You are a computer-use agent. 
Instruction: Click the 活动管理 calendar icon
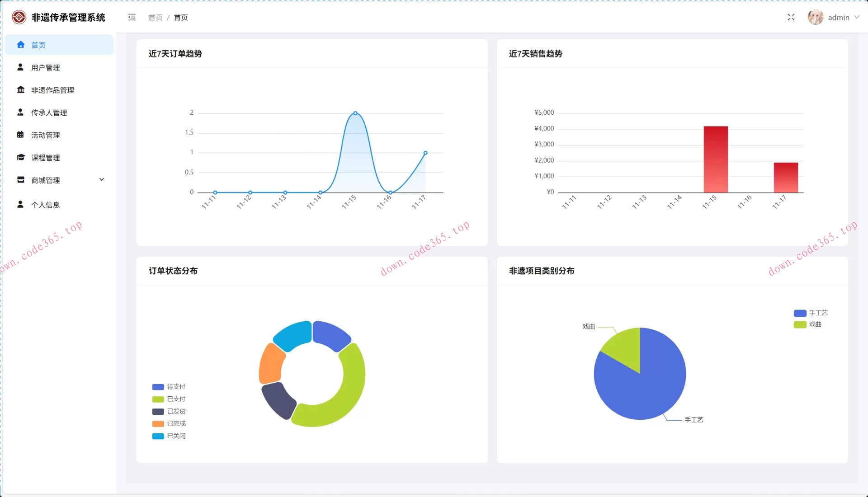coord(20,135)
